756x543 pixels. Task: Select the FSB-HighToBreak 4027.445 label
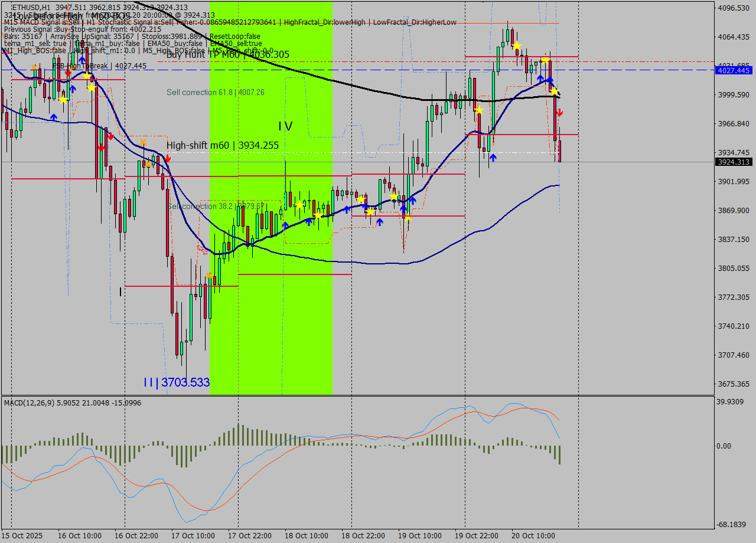point(99,66)
